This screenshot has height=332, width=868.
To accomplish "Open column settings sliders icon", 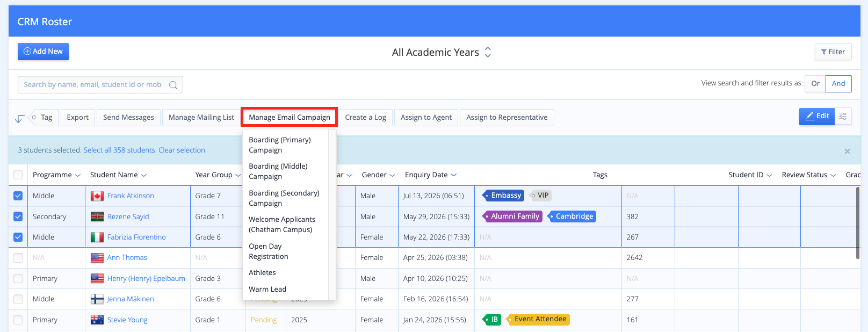I will click(843, 116).
